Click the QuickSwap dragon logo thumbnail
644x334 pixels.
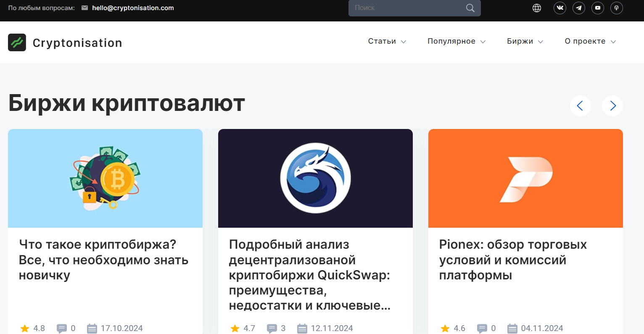pyautogui.click(x=315, y=178)
